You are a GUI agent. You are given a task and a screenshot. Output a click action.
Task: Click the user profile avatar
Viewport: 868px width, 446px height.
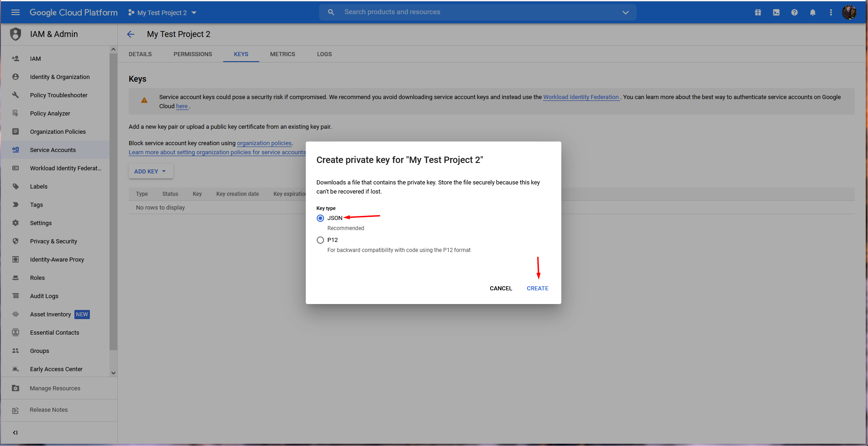(x=849, y=12)
